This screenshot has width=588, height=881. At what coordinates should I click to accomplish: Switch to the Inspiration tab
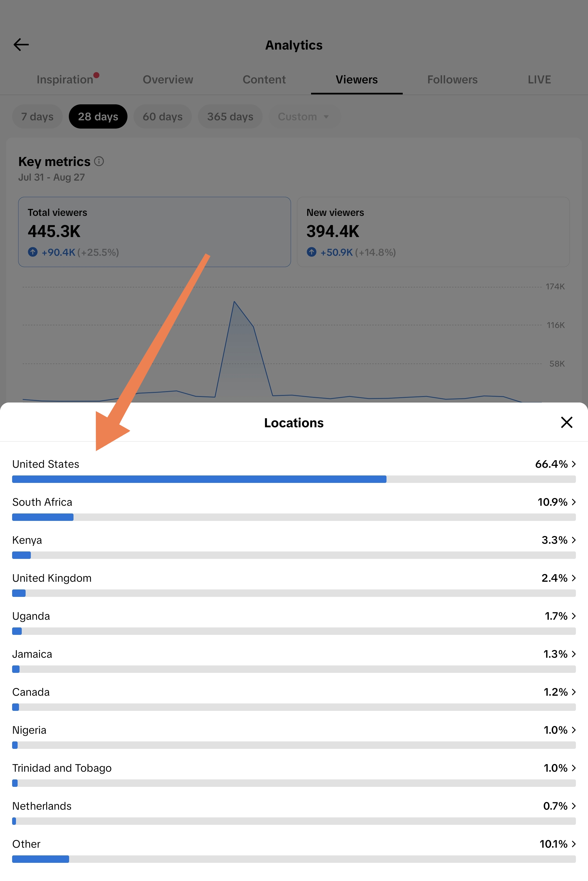[x=65, y=80]
